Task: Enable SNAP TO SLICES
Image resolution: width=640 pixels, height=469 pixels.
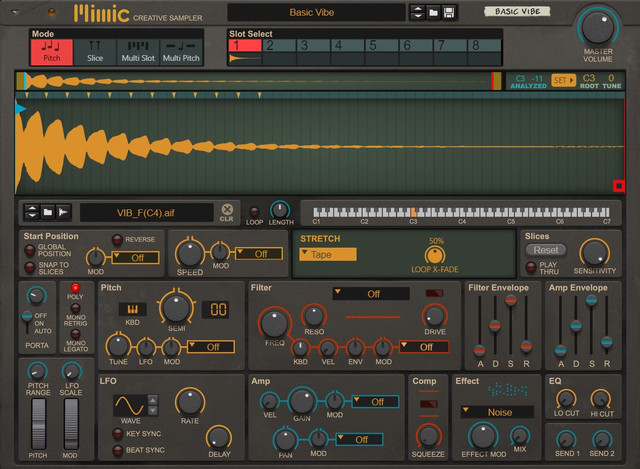Action: coord(29,267)
